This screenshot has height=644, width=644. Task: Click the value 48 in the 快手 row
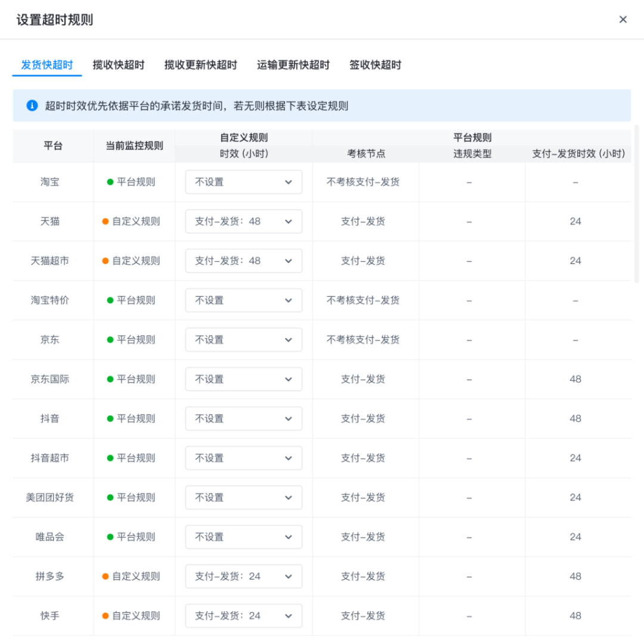[x=575, y=615]
